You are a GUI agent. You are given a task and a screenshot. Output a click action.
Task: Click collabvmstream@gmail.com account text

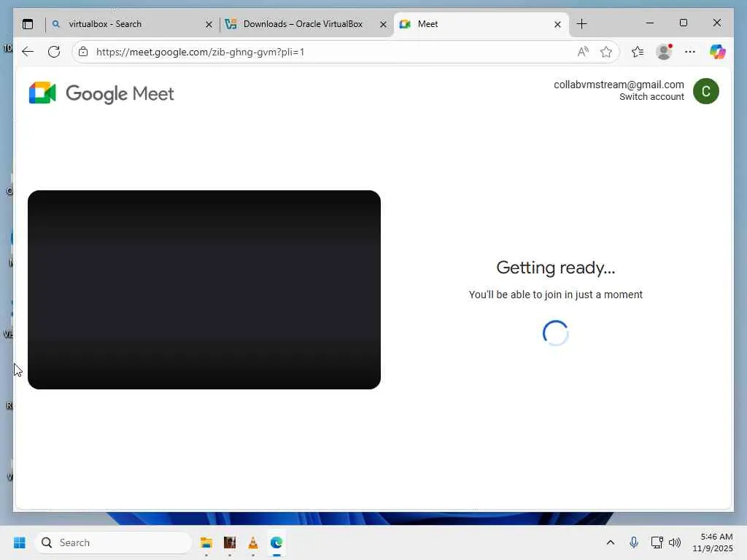pyautogui.click(x=619, y=85)
